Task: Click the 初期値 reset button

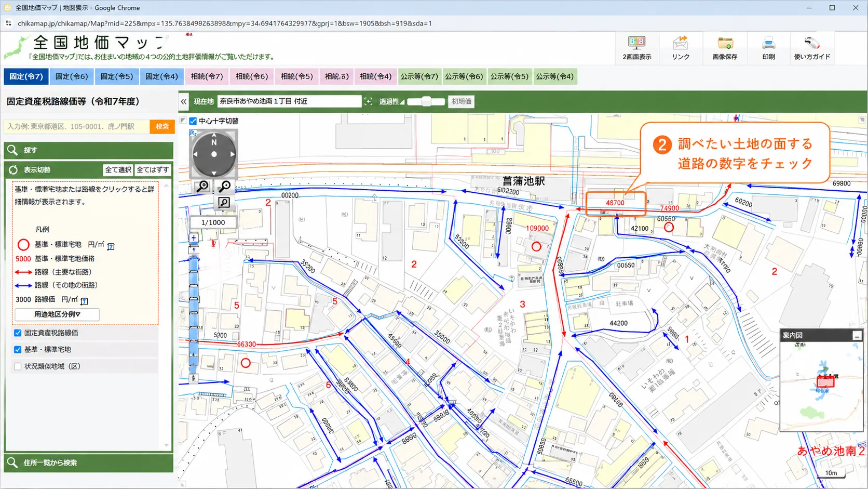Action: [461, 101]
